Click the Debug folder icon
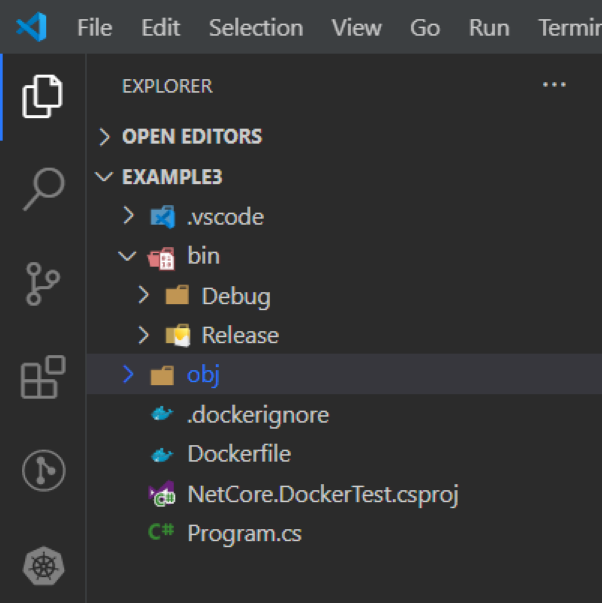The image size is (602, 603). 177,295
